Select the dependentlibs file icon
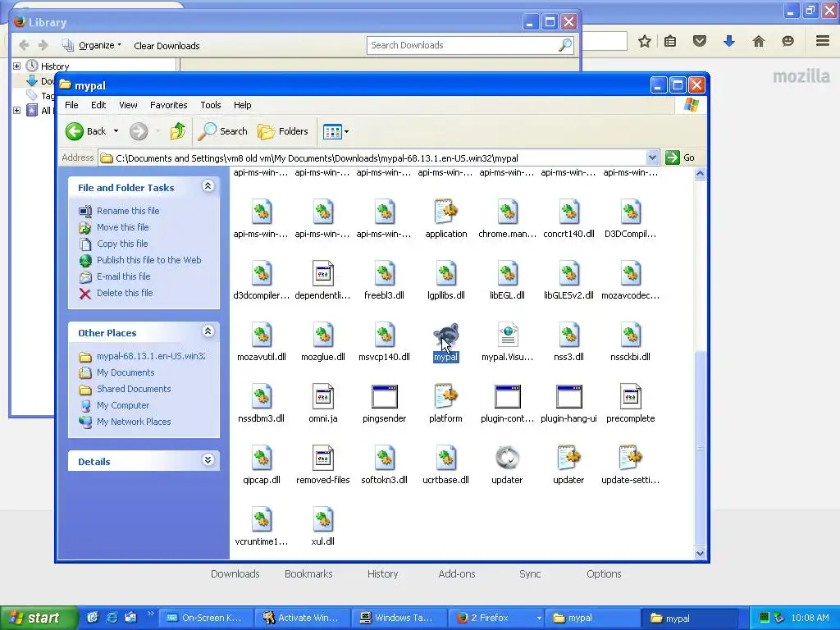Viewport: 840px width, 630px height. [323, 274]
